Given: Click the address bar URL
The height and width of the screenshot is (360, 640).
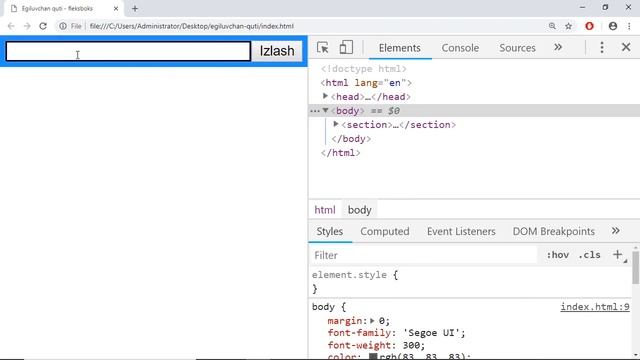Looking at the screenshot, I should coord(191,26).
